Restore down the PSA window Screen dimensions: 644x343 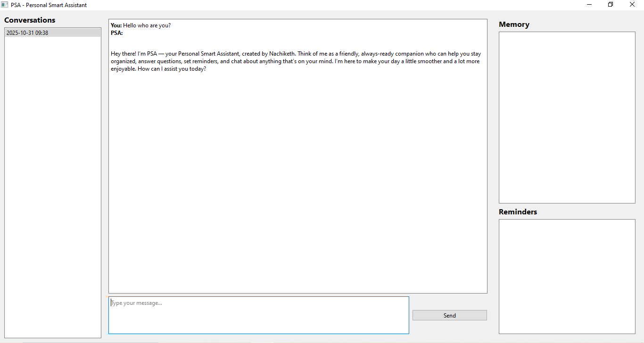[x=611, y=5]
